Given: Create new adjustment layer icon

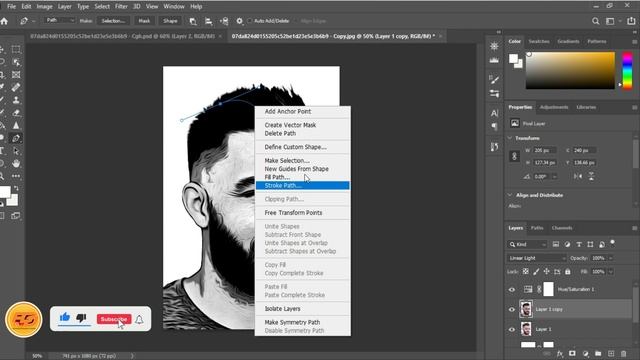Looking at the screenshot, I should point(585,354).
